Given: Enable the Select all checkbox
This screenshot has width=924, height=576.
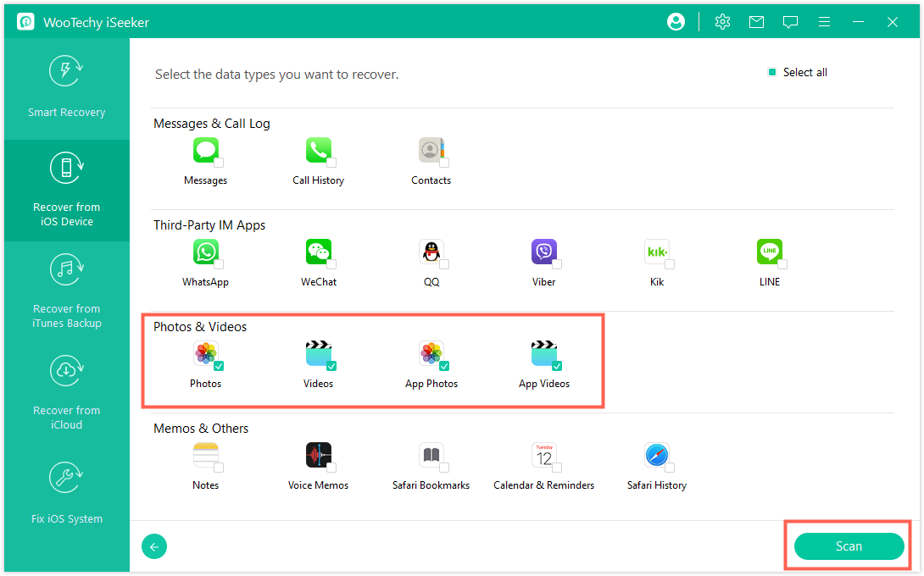Looking at the screenshot, I should (x=772, y=72).
